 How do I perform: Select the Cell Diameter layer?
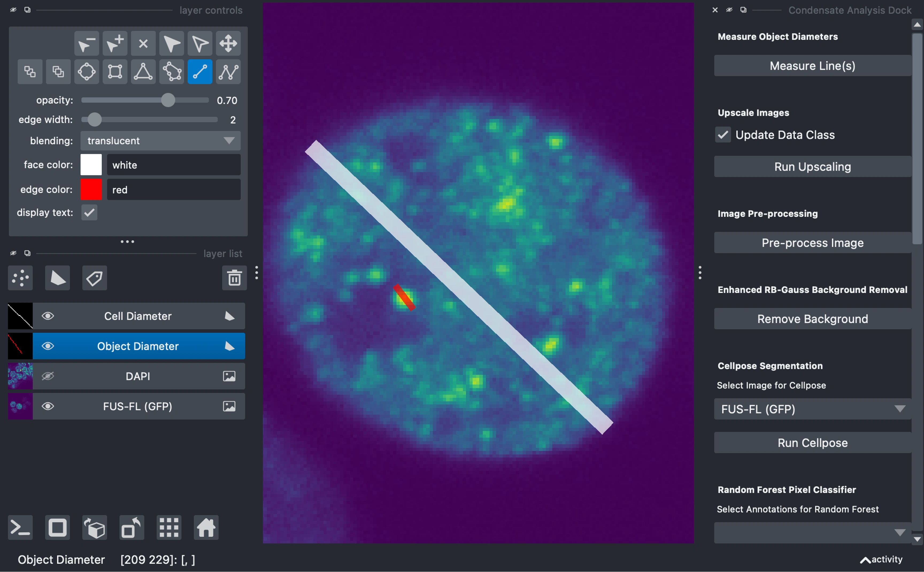click(x=138, y=316)
